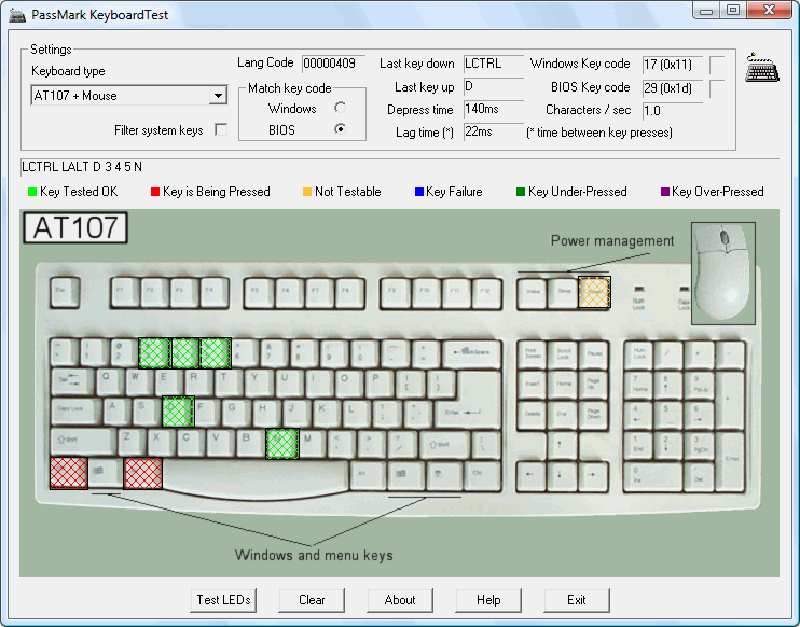
Task: Click the up arrow key on keyboard image
Action: coord(561,445)
